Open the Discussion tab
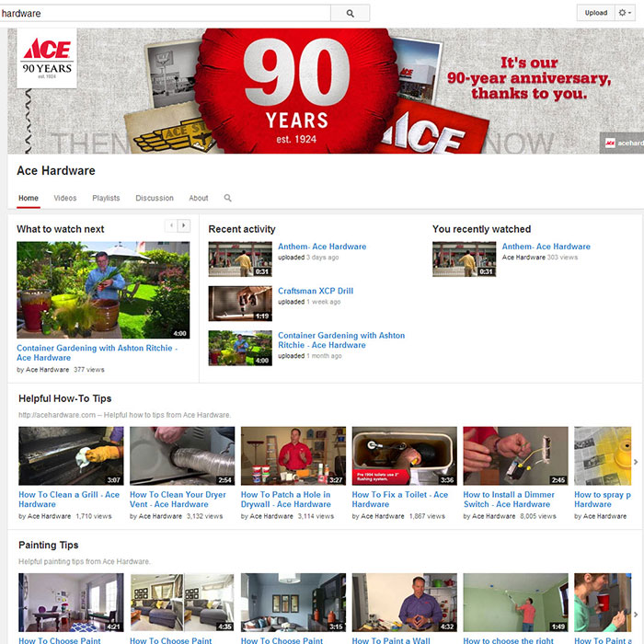Viewport: 644px width, 644px height. click(155, 198)
